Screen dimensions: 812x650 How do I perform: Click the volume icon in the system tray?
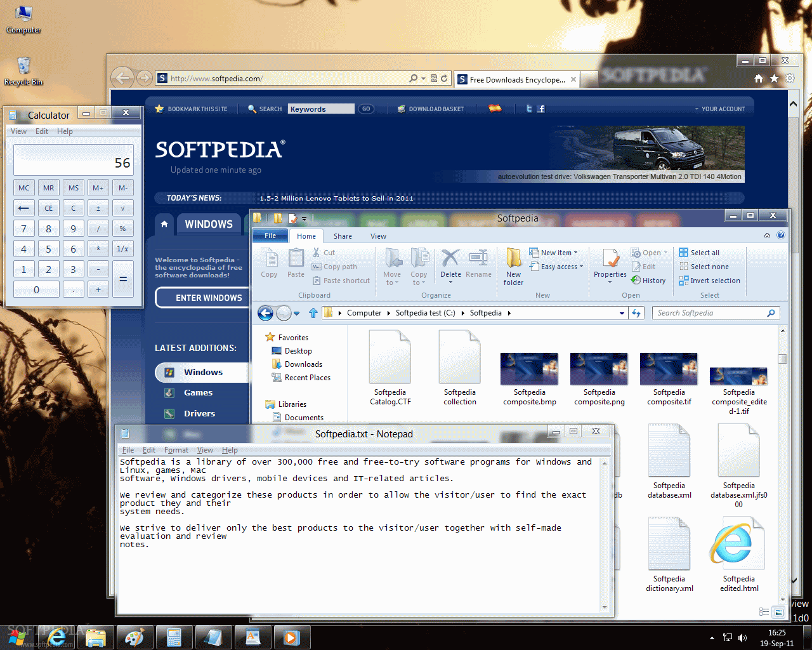tap(742, 637)
